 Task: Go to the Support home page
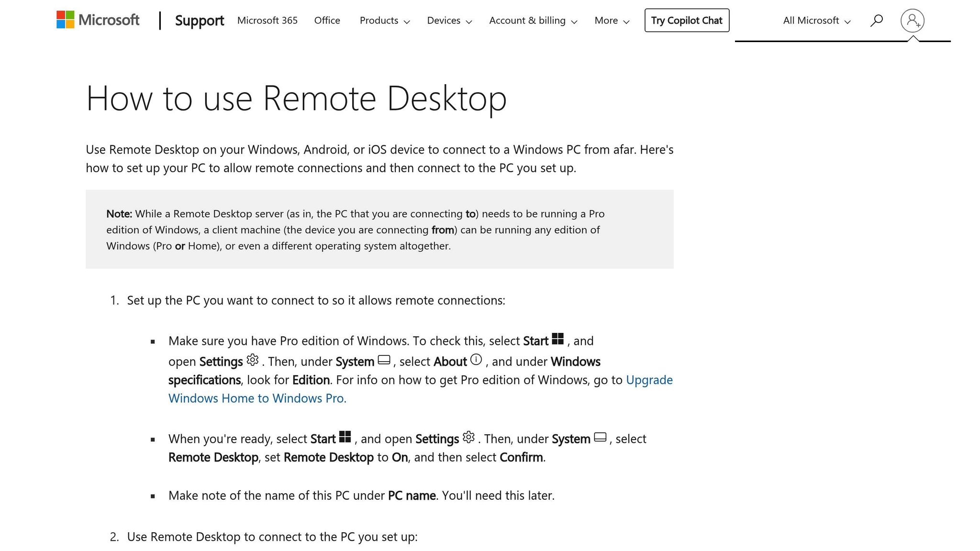(x=200, y=21)
